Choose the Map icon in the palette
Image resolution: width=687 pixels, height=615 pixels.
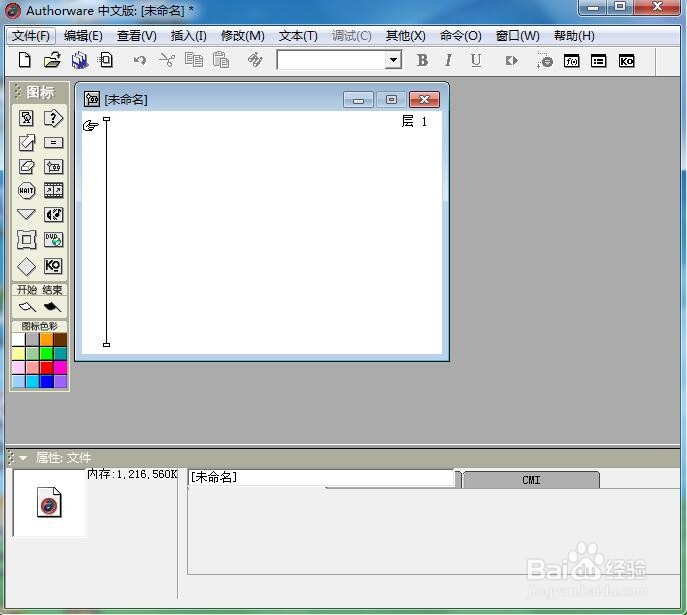pos(53,166)
